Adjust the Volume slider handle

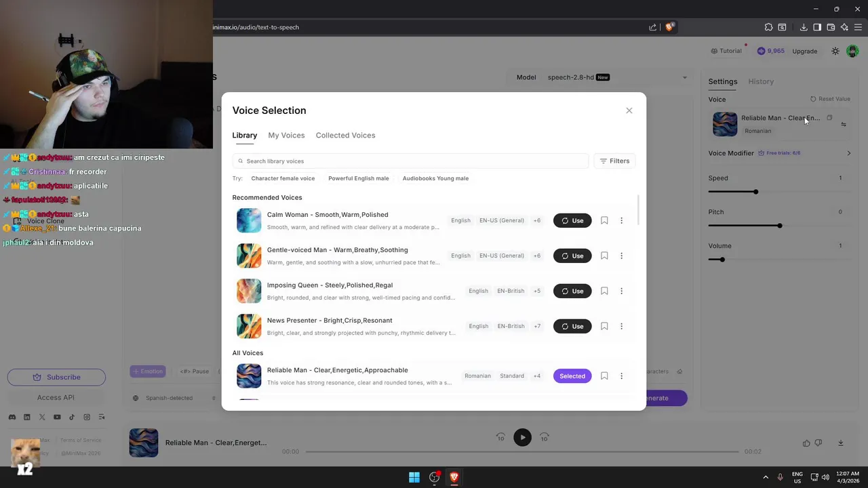[x=722, y=260]
